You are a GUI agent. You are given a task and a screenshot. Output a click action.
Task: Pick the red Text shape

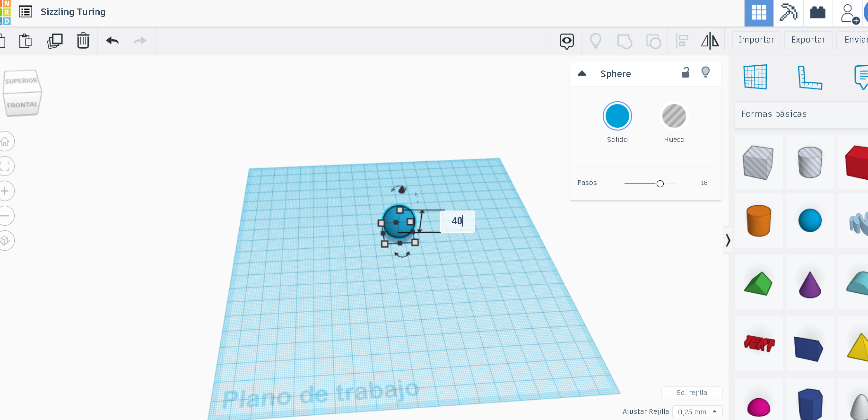pos(758,344)
